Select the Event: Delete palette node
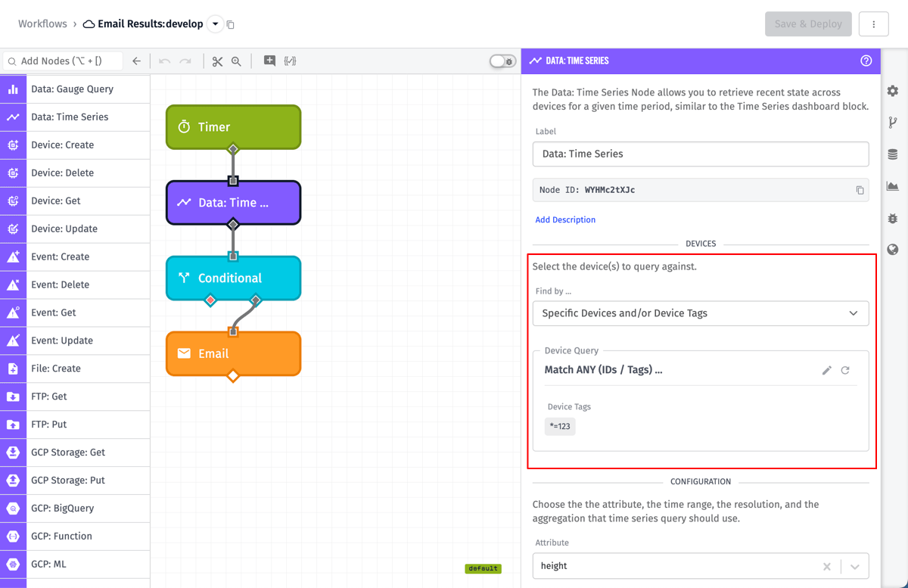The image size is (908, 588). [x=75, y=285]
